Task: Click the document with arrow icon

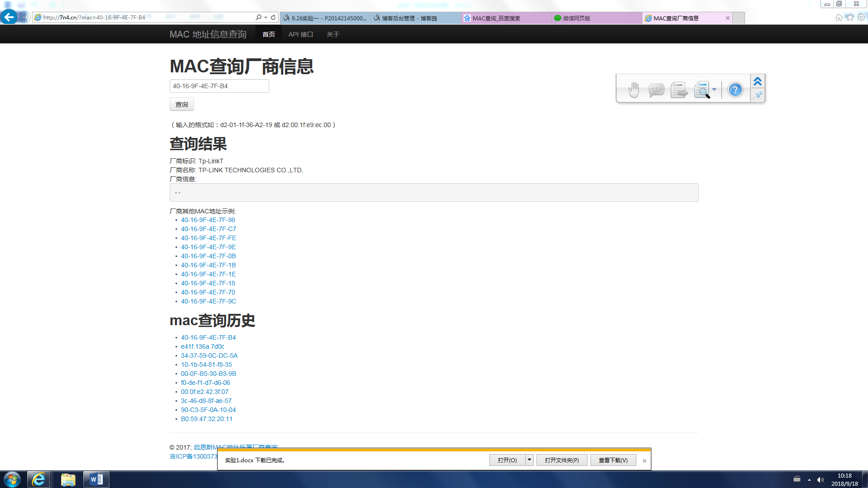Action: pyautogui.click(x=679, y=90)
